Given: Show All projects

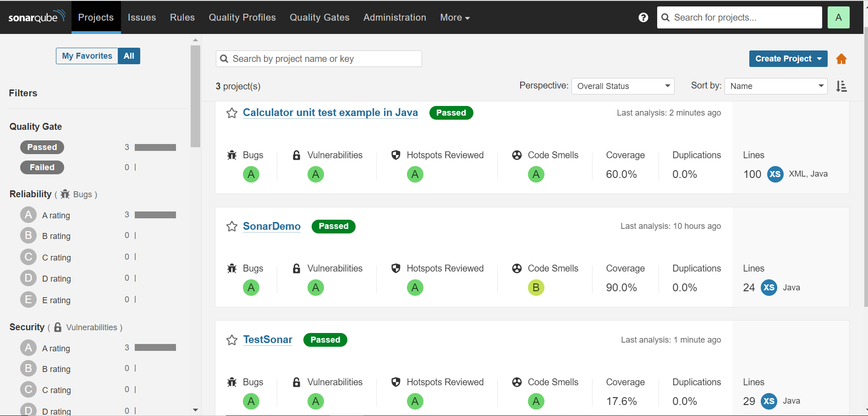Looking at the screenshot, I should pos(129,56).
